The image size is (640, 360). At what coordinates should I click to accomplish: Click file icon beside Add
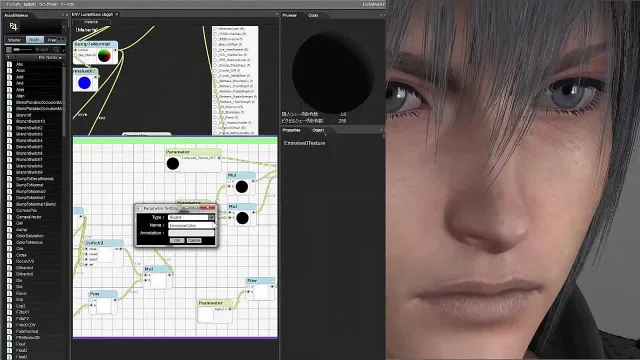[x=9, y=77]
